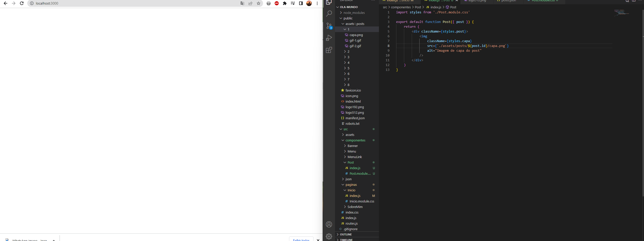644x241 pixels.
Task: Open .gitignore file
Action: (357, 229)
